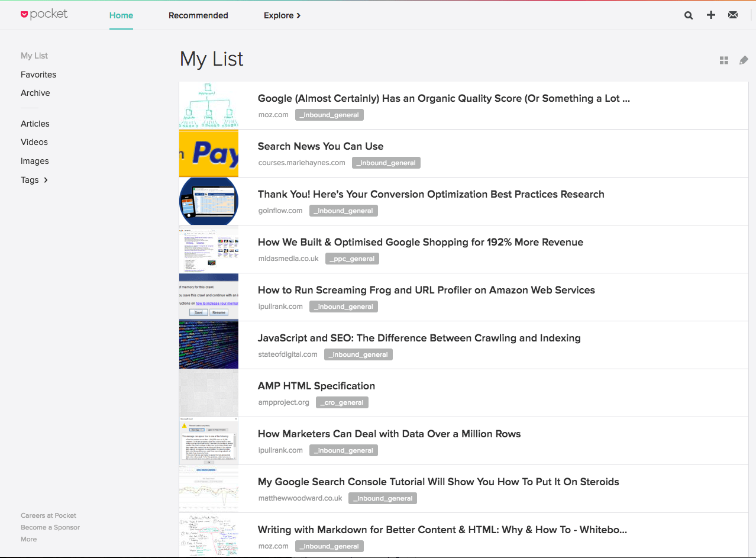756x558 pixels.
Task: Open Archive in sidebar
Action: (x=35, y=93)
